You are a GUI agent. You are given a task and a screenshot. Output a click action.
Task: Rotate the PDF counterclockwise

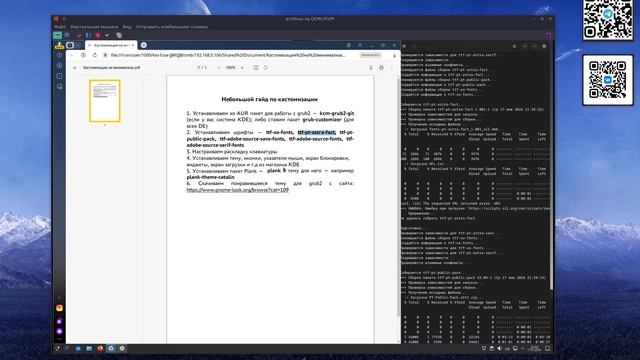pos(266,68)
